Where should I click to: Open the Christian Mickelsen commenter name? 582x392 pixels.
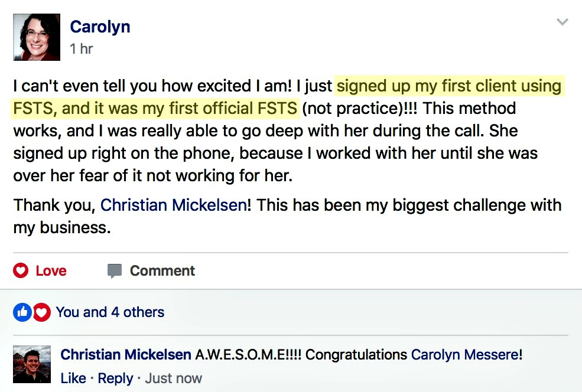(126, 355)
